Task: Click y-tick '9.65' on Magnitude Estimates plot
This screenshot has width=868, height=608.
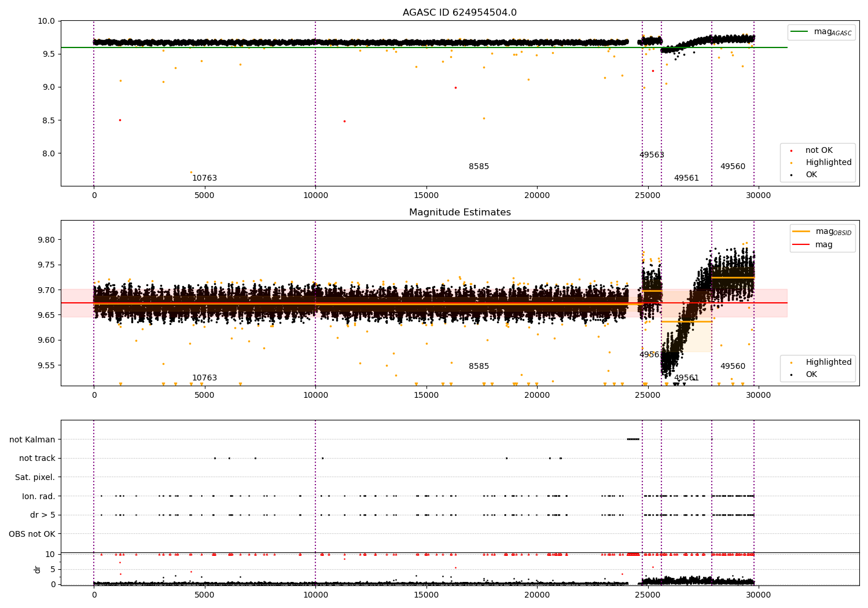Action: (46, 316)
